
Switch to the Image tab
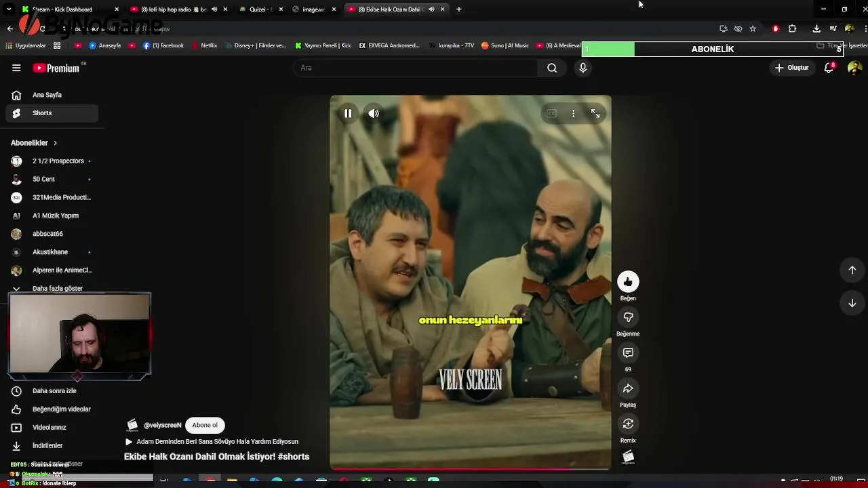(314, 9)
